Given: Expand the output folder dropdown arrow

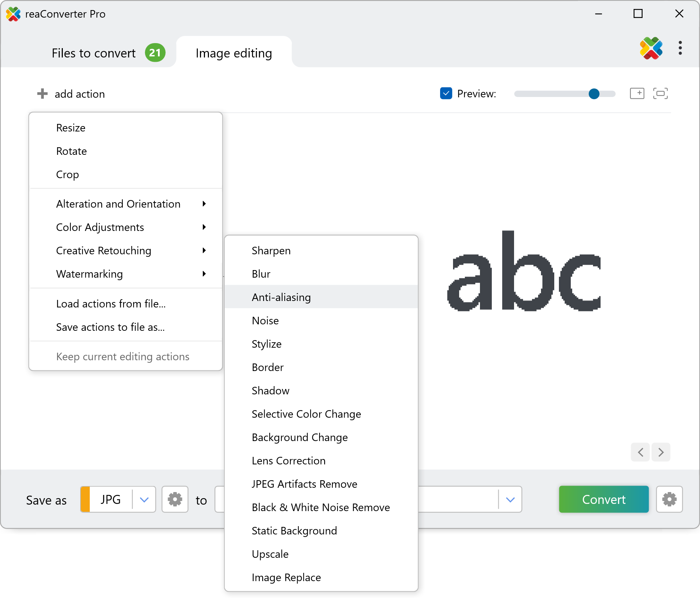Looking at the screenshot, I should [x=510, y=499].
